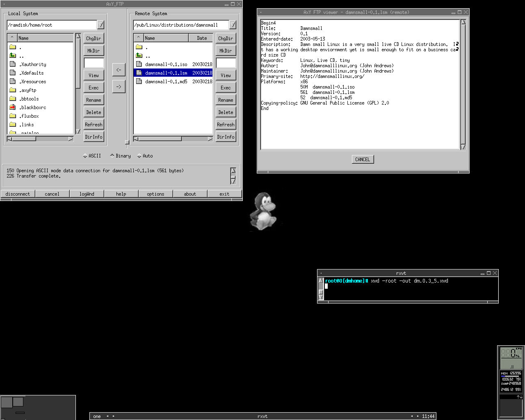Click the .bbtools folder icon
This screenshot has height=420, width=525.
(x=13, y=98)
